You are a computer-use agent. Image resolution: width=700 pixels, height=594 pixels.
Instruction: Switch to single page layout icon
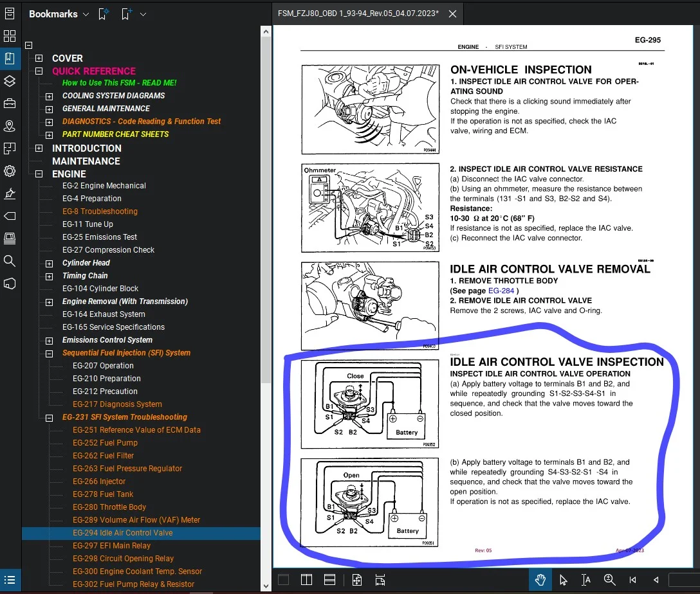pyautogui.click(x=284, y=580)
